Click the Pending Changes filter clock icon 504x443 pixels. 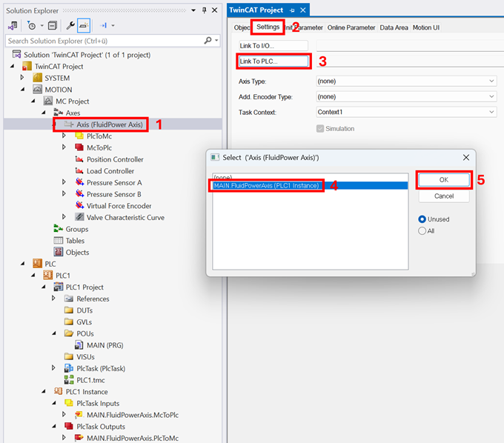[31, 25]
